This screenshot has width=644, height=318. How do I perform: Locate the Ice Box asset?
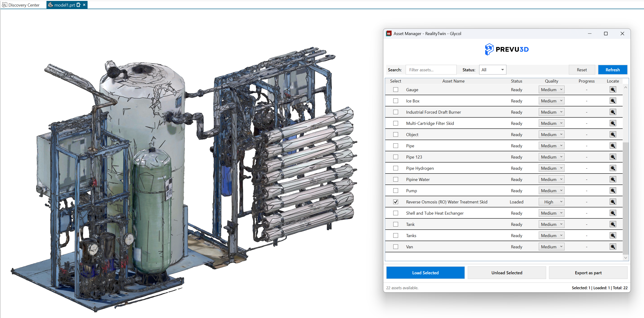click(x=612, y=101)
